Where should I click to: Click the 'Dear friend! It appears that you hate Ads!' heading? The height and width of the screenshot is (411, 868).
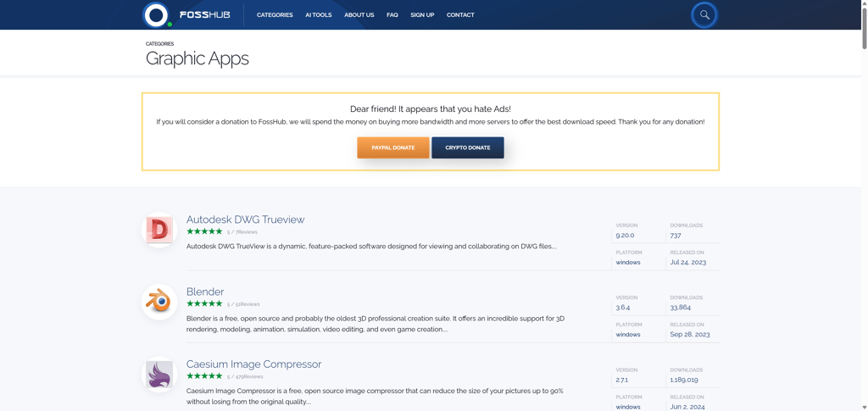click(431, 109)
